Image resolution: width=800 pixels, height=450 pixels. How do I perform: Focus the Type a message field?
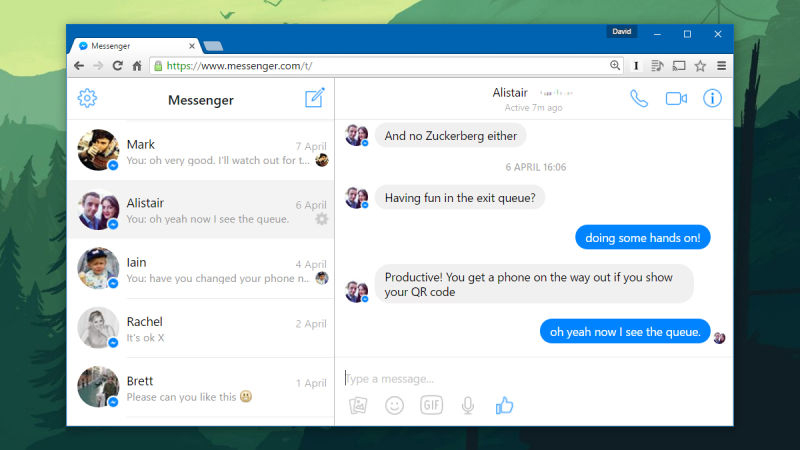[534, 379]
